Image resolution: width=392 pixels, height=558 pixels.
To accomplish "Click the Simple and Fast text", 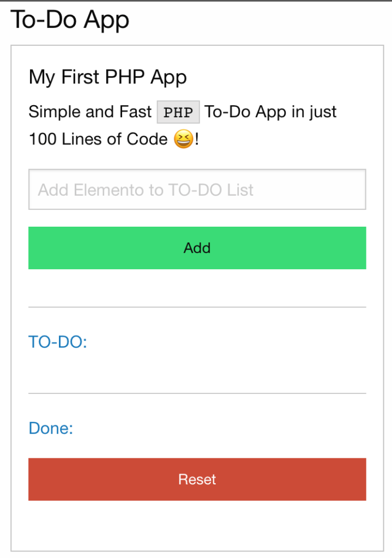I will 90,112.
